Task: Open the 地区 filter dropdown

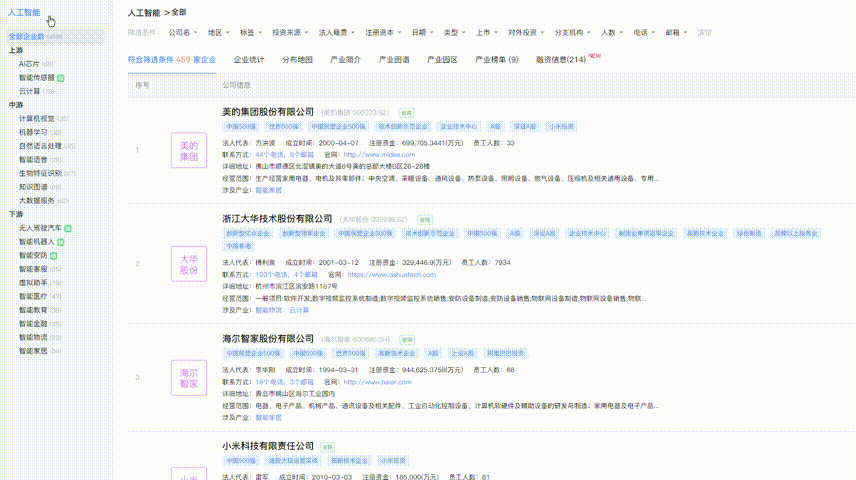Action: (x=216, y=33)
